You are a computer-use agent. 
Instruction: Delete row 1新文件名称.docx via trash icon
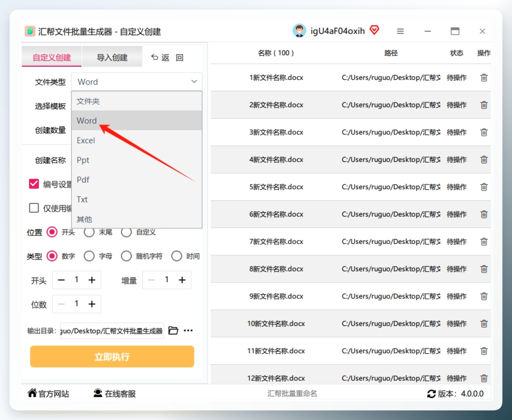484,78
